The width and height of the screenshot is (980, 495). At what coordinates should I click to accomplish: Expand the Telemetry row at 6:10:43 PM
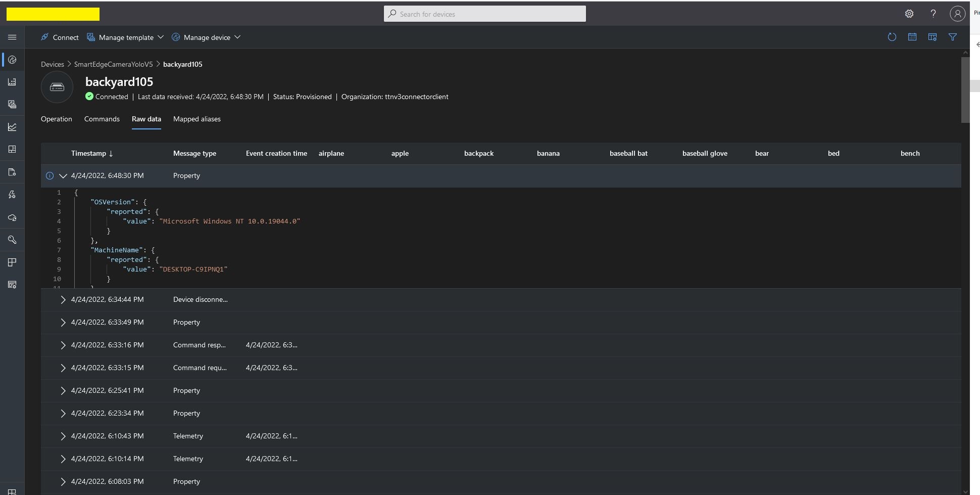(63, 436)
